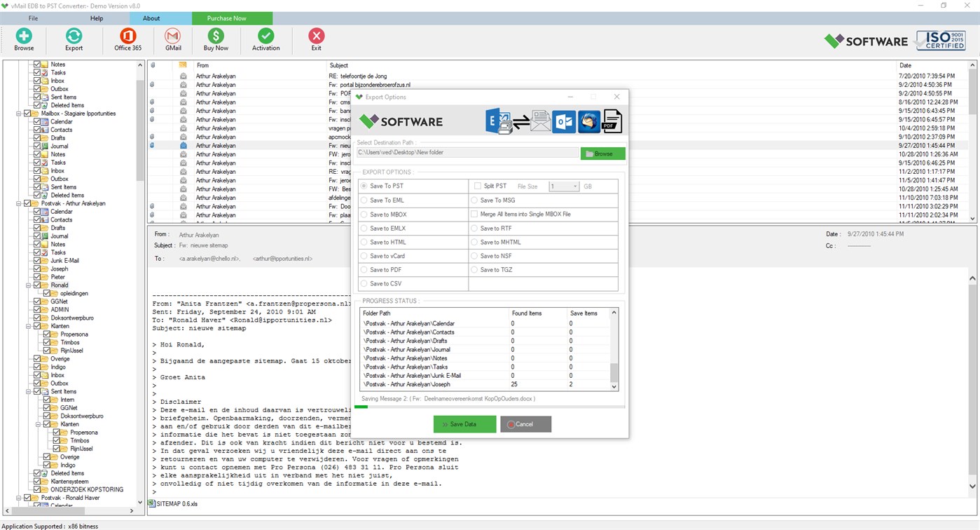Click the green Save Data button

click(464, 423)
